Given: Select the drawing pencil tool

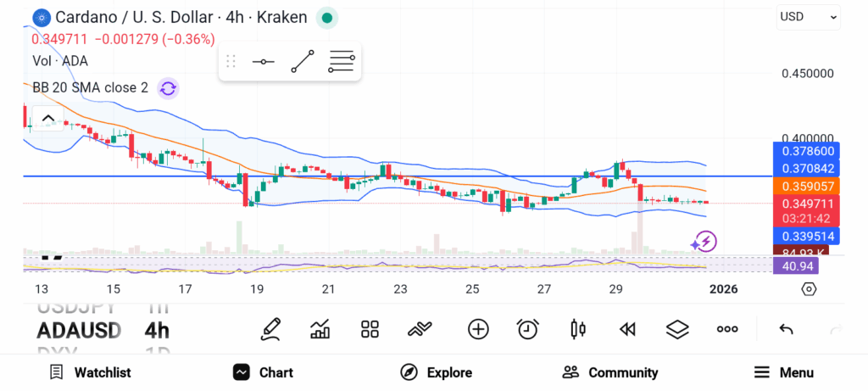Looking at the screenshot, I should 270,329.
